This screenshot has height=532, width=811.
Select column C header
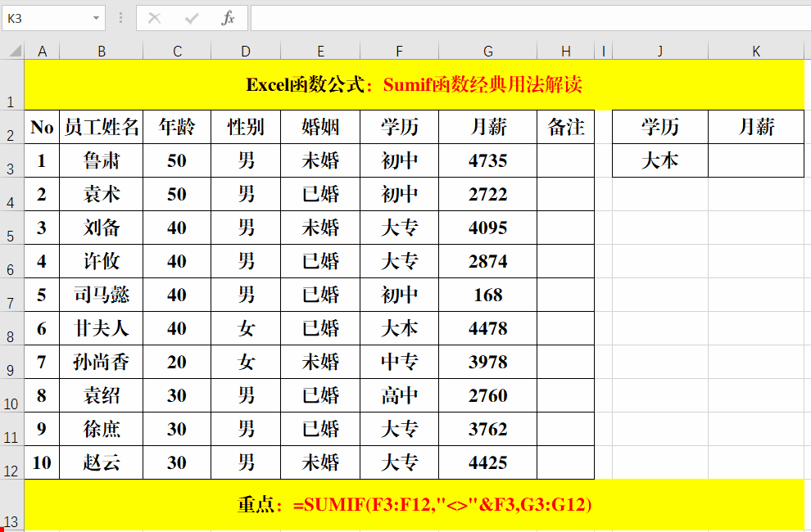click(x=177, y=52)
